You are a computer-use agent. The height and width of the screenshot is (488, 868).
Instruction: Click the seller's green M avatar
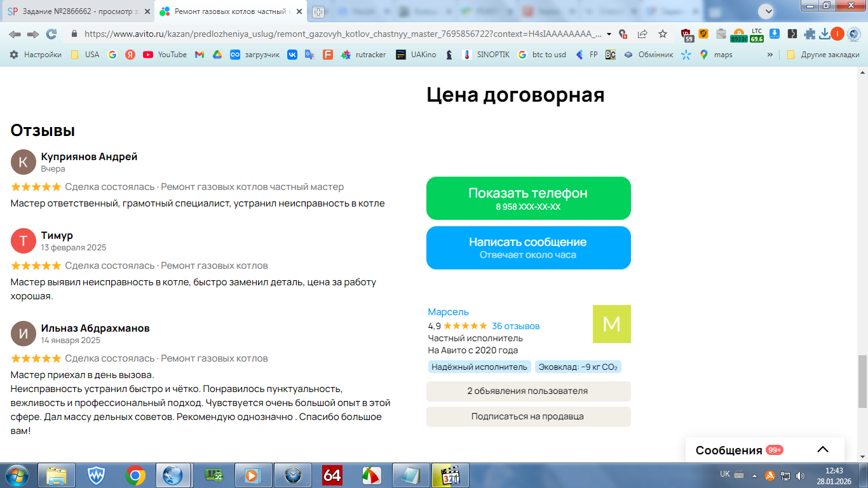[612, 324]
